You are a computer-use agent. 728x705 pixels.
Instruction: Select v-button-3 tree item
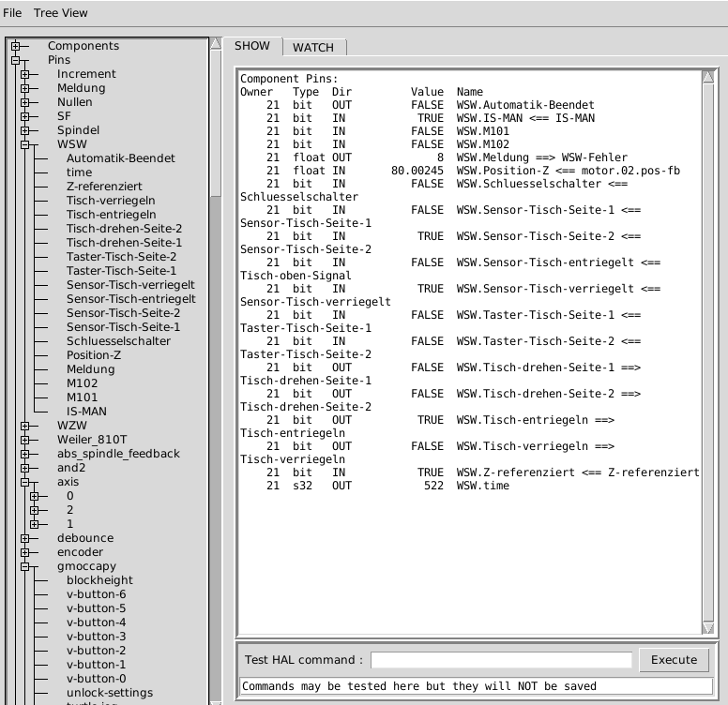(x=96, y=637)
